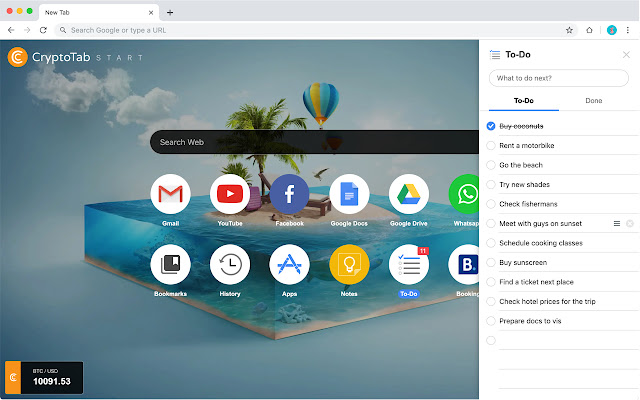Click the 'What to do next?' field

pyautogui.click(x=559, y=78)
